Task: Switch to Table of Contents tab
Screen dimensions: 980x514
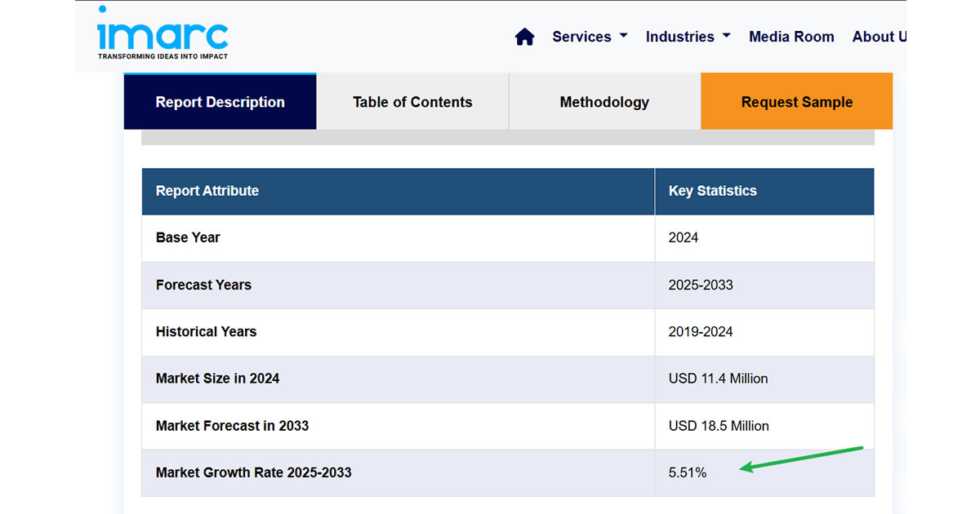Action: coord(412,102)
